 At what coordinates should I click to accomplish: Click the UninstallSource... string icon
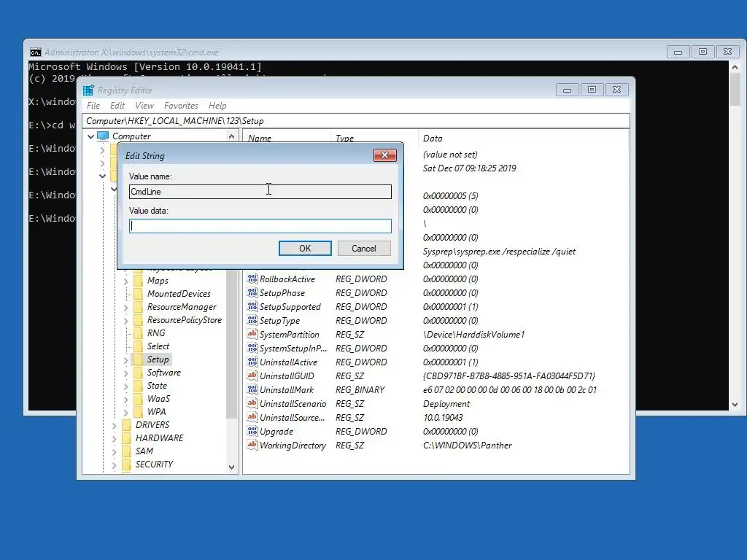(252, 416)
